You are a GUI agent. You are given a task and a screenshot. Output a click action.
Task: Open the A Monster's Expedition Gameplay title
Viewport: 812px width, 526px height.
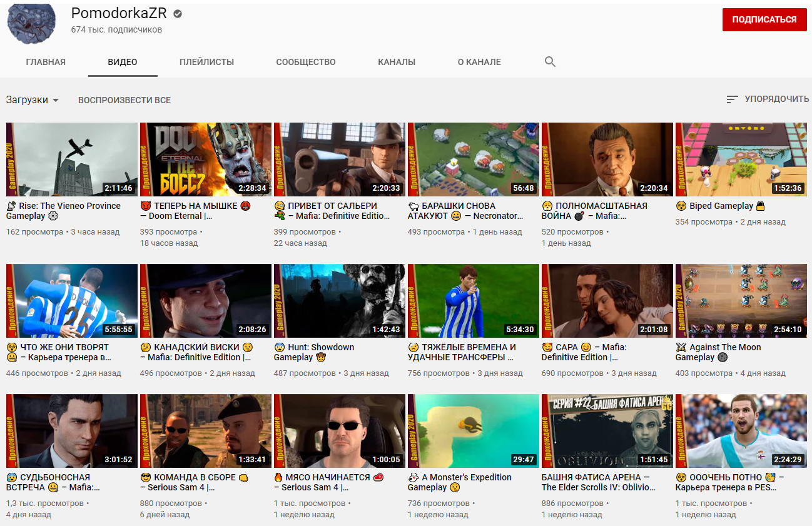tap(460, 482)
